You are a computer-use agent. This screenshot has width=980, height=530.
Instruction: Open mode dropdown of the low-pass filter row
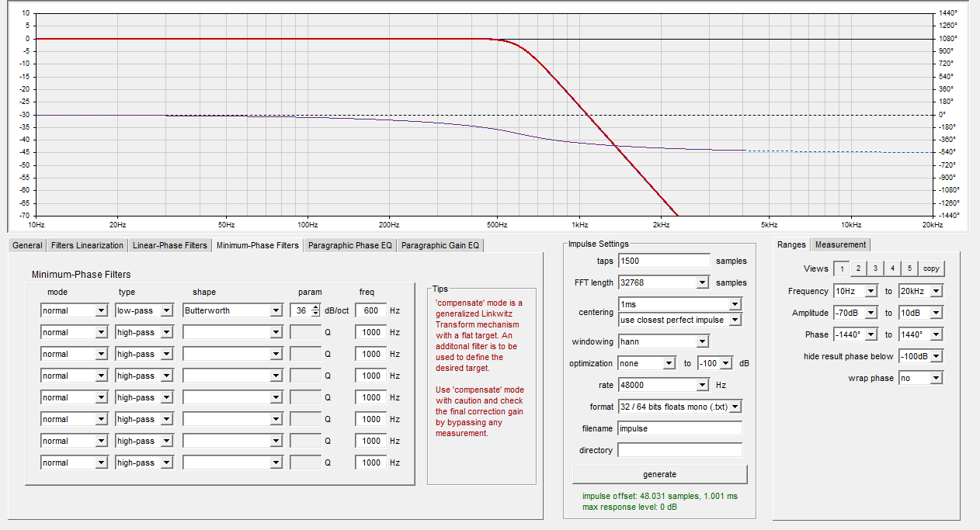pyautogui.click(x=74, y=310)
